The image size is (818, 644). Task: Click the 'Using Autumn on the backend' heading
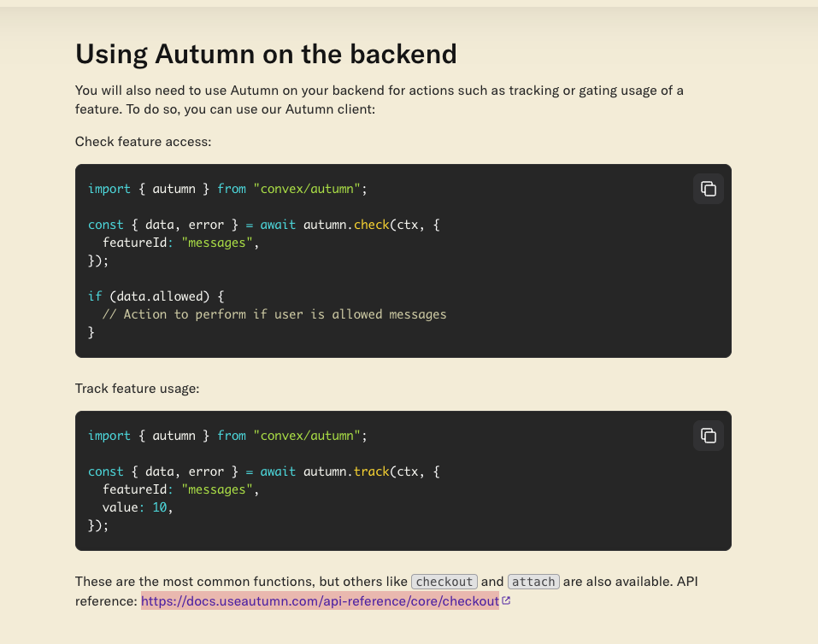pos(266,54)
